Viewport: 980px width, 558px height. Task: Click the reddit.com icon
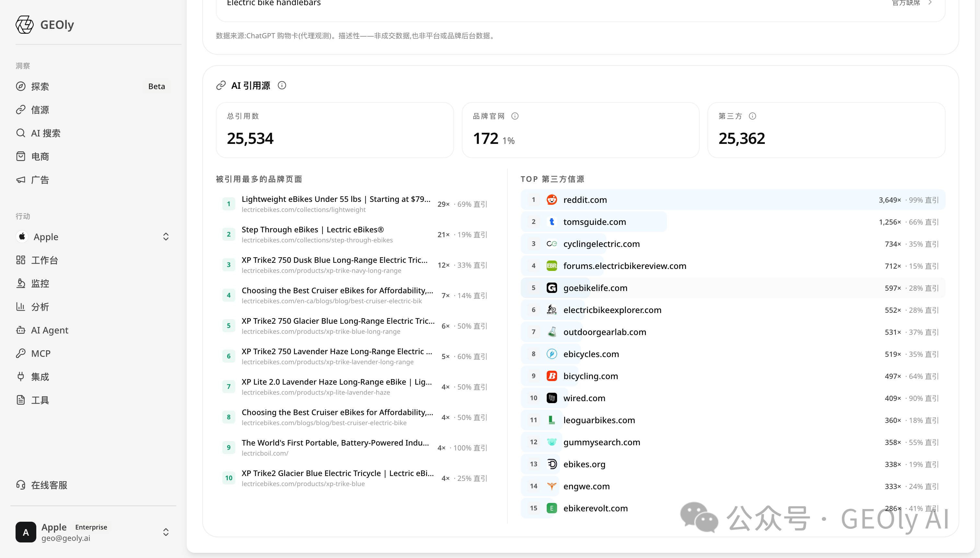point(552,200)
